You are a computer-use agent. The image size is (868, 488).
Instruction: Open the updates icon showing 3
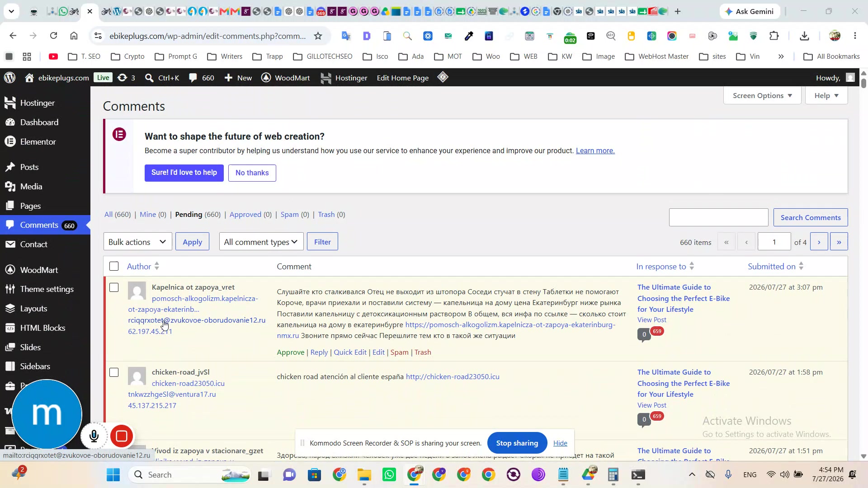tap(126, 78)
